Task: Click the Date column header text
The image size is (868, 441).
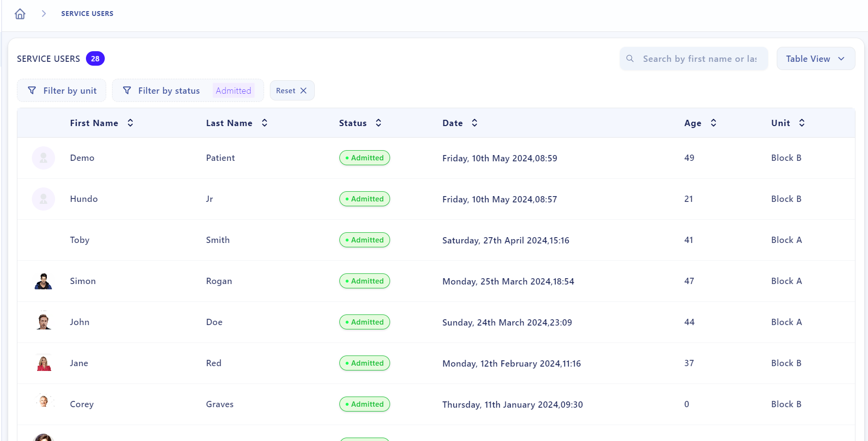Action: [x=453, y=123]
